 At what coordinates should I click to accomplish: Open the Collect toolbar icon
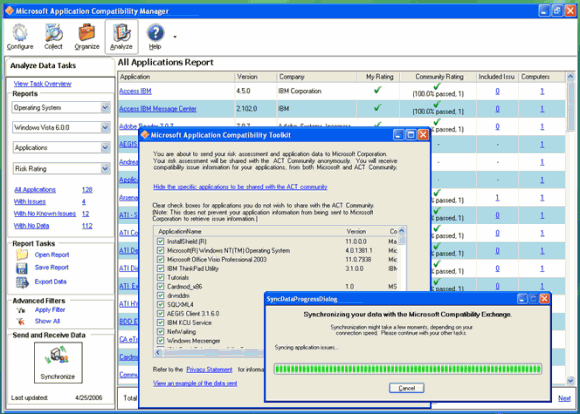point(53,36)
